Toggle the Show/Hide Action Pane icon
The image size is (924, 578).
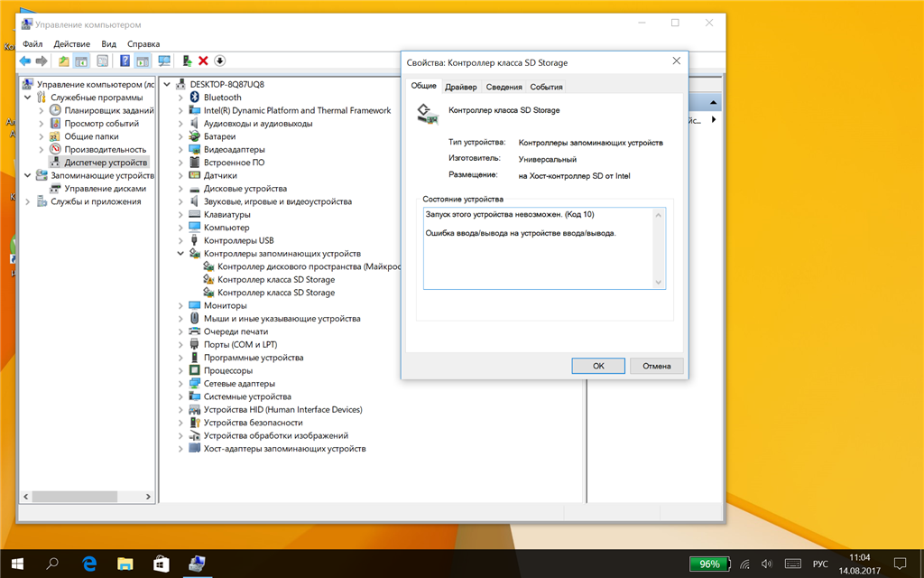coord(143,61)
